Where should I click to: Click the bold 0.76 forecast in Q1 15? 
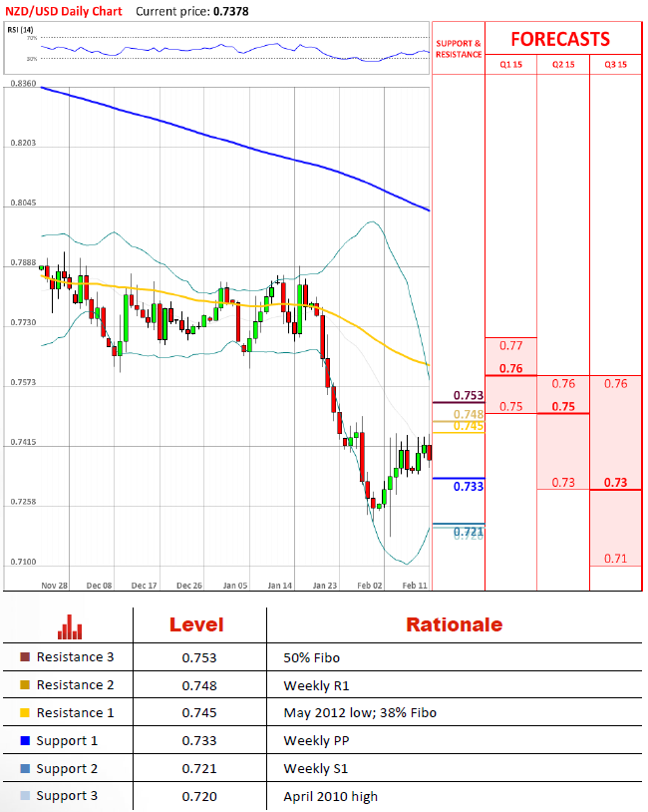(510, 369)
